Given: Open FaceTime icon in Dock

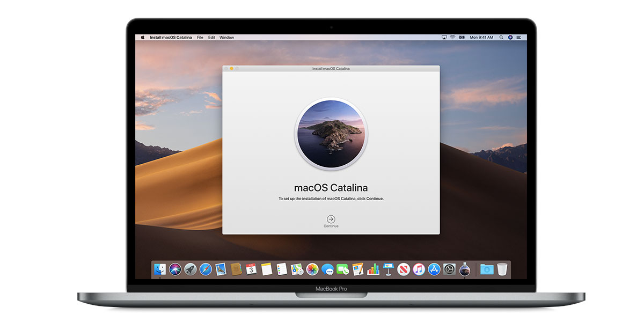Looking at the screenshot, I should point(342,269).
